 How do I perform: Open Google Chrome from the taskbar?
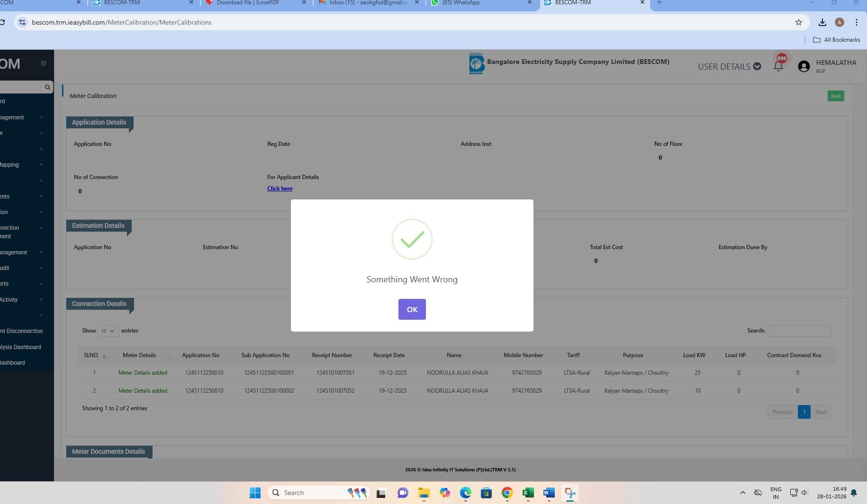tap(507, 493)
